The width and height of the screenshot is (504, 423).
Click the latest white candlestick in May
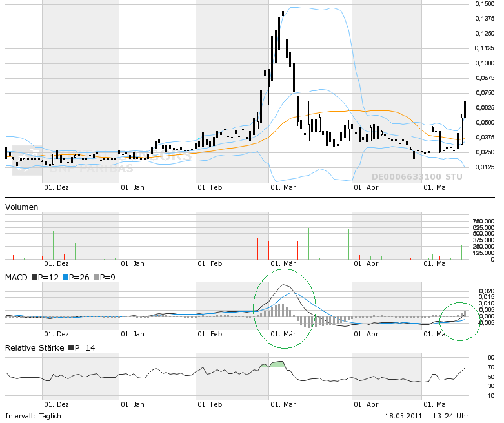coord(465,110)
